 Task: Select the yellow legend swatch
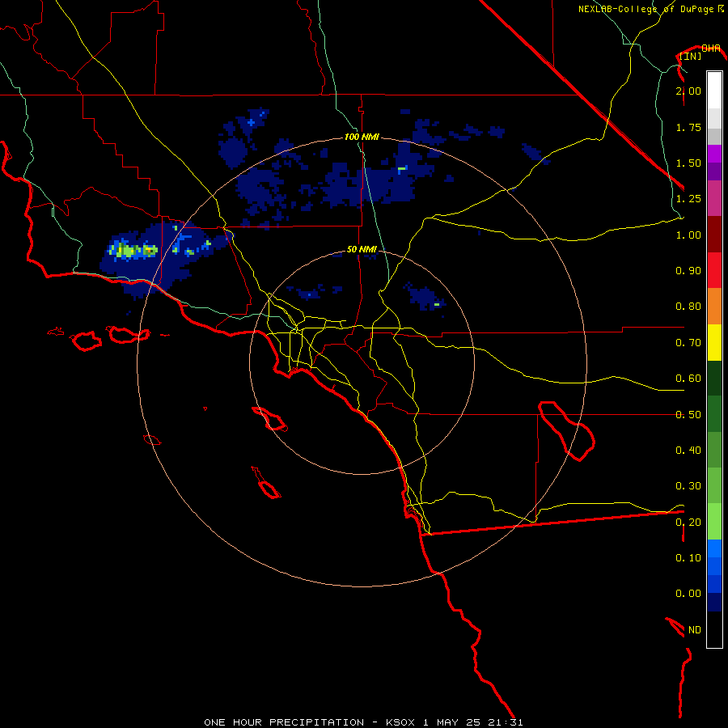714,342
